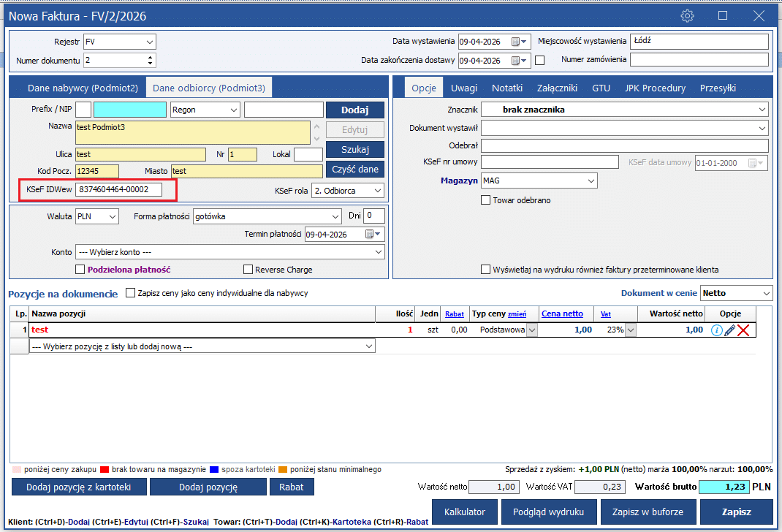Screen dimensions: 782x532
Task: Expand KSeF rola dropdown
Action: (x=377, y=191)
